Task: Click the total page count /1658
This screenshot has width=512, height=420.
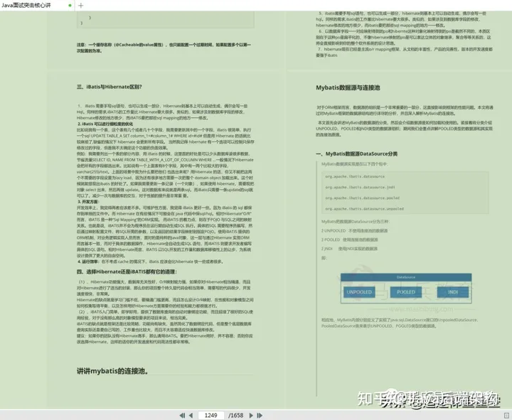Action: tap(236, 415)
